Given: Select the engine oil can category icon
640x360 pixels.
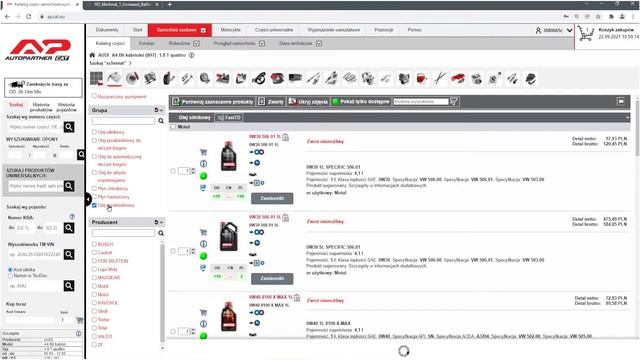Looking at the screenshot, I should pyautogui.click(x=114, y=78).
